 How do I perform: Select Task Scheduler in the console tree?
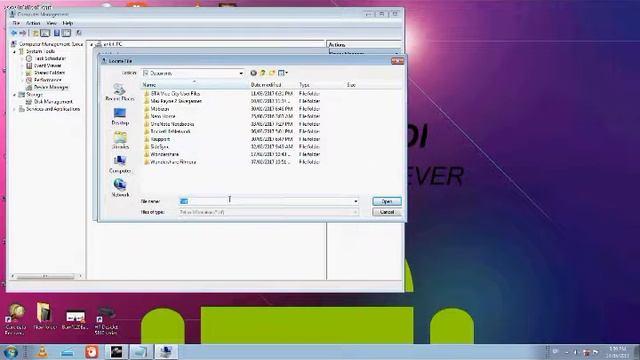pyautogui.click(x=50, y=58)
